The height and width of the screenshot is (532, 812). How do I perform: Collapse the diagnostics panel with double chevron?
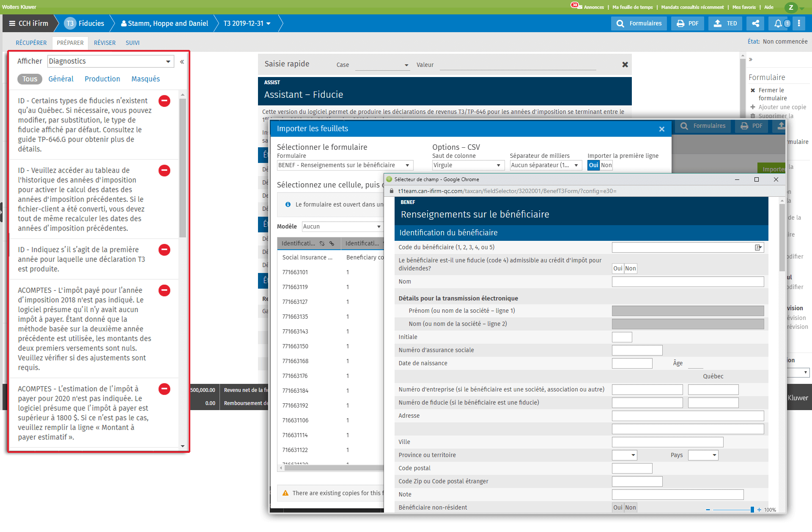(x=182, y=62)
